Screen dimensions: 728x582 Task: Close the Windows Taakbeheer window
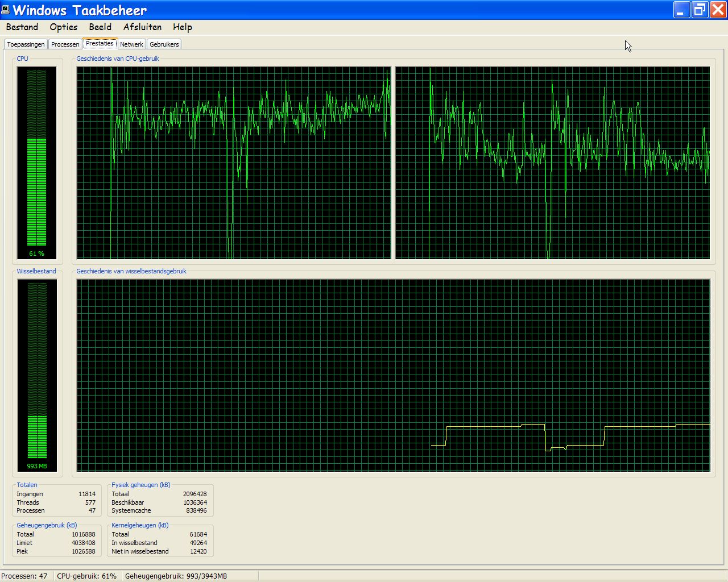[x=718, y=10]
